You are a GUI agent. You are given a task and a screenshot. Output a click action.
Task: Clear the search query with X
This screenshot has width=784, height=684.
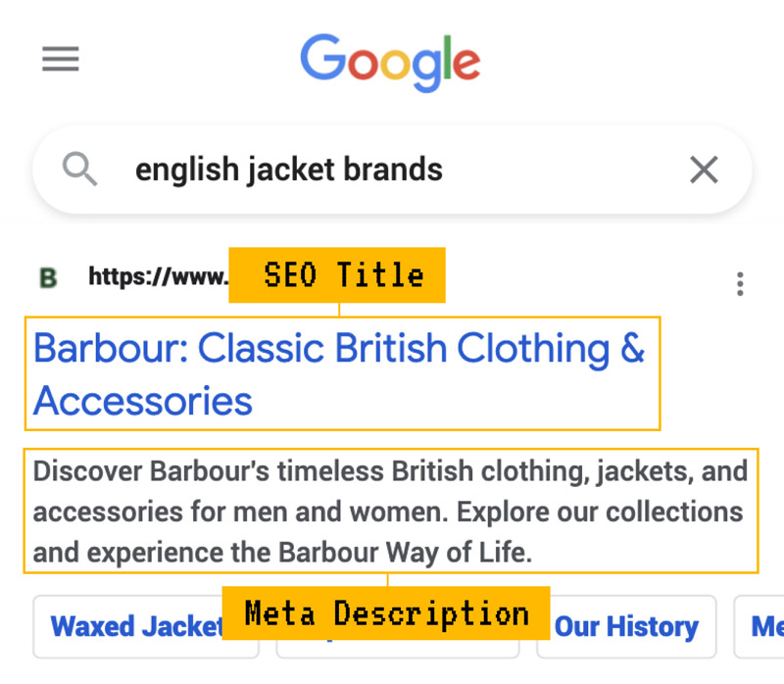click(704, 170)
